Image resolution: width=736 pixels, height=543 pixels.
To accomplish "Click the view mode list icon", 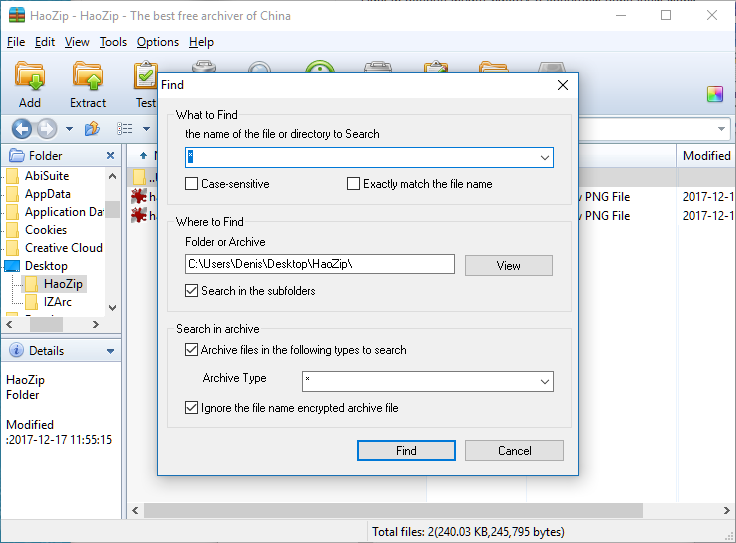I will pos(125,128).
